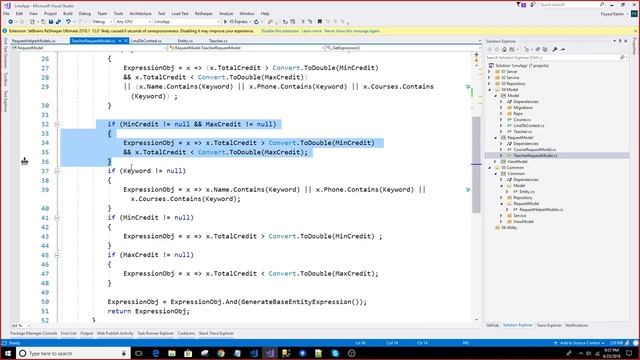The image size is (640, 360).
Task: Open the editor zoom percentage dropdown
Action: pos(20,326)
